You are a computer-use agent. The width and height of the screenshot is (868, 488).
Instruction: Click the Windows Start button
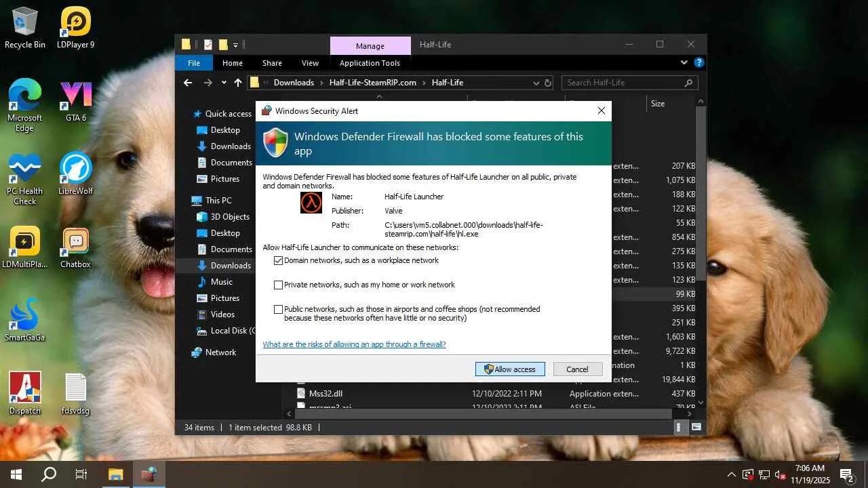tap(16, 474)
